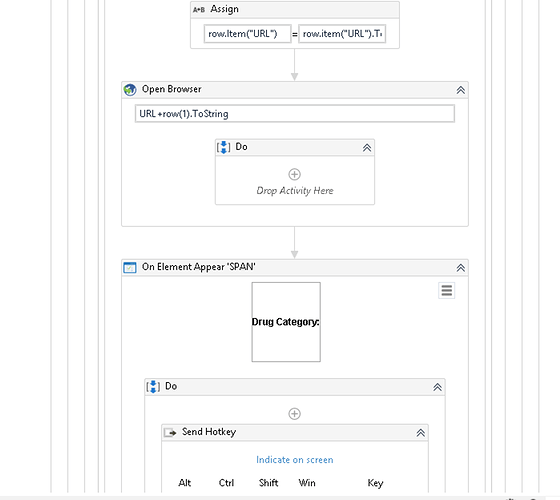560x500 pixels.
Task: Click the On Element Appear window icon
Action: coord(130,267)
